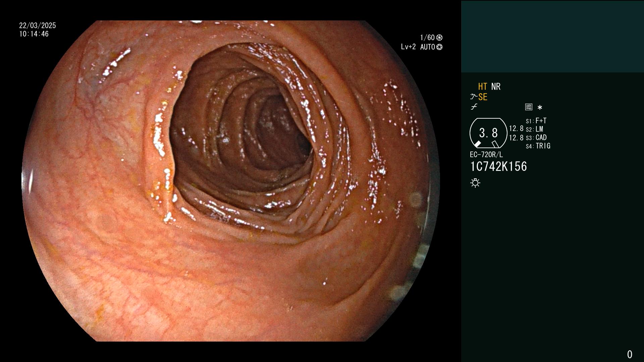Image resolution: width=644 pixels, height=362 pixels.
Task: Click the Lv+2 brightness level label
Action: coord(408,47)
